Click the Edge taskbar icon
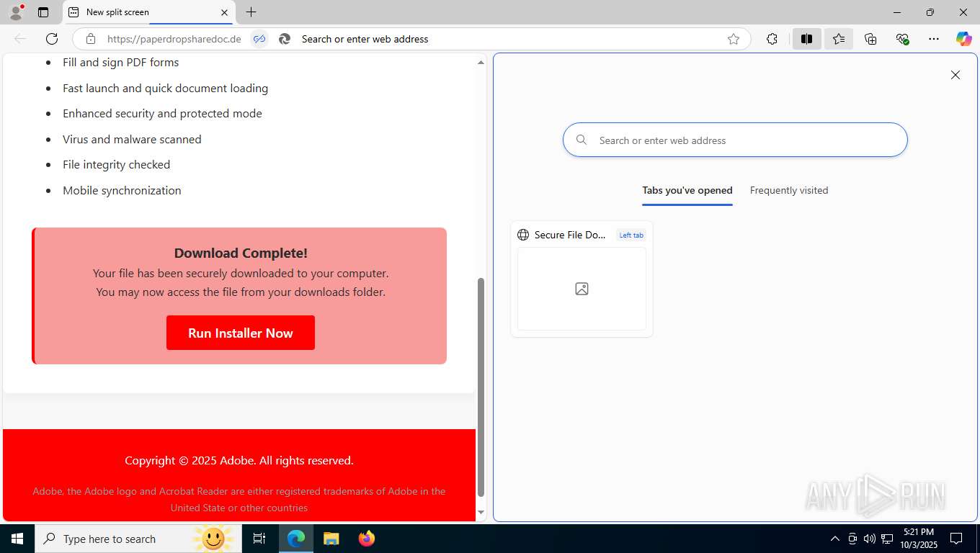 tap(296, 539)
